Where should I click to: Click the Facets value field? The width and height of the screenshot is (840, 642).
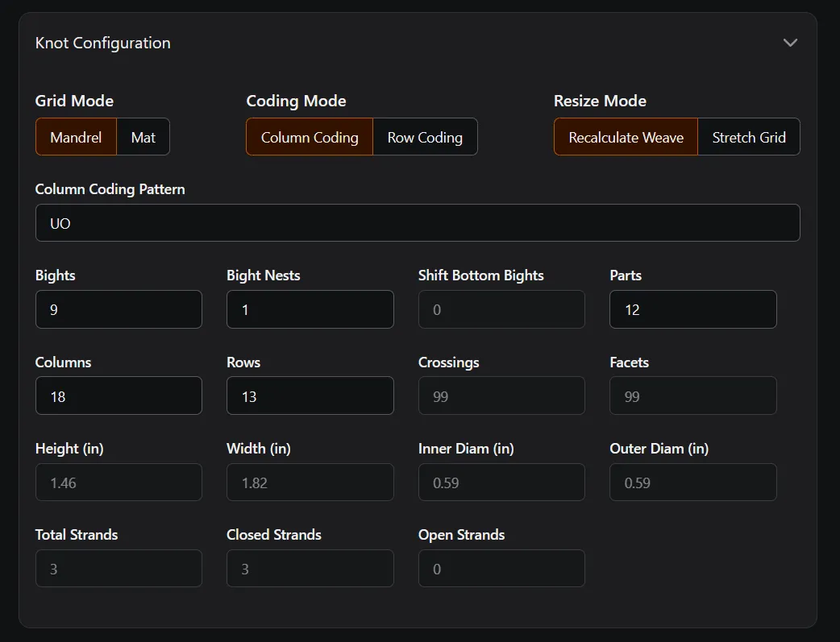point(692,396)
